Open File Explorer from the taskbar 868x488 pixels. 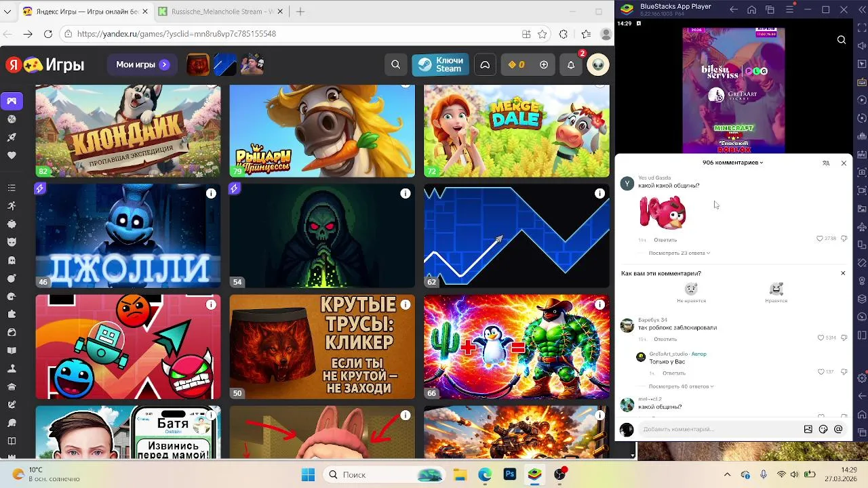pos(460,474)
